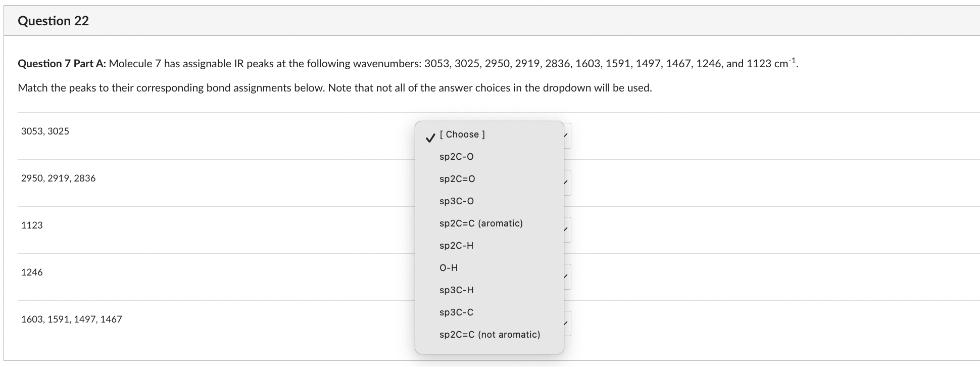
Task: Expand the dropdown for 1603, 1591, 1497, 1467
Action: [566, 323]
